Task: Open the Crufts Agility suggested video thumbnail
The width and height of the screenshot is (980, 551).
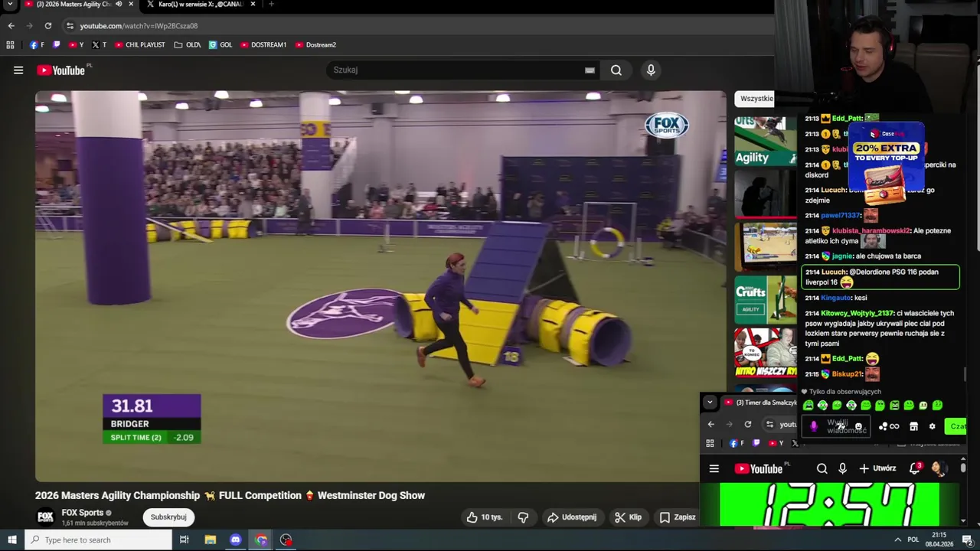Action: point(765,299)
